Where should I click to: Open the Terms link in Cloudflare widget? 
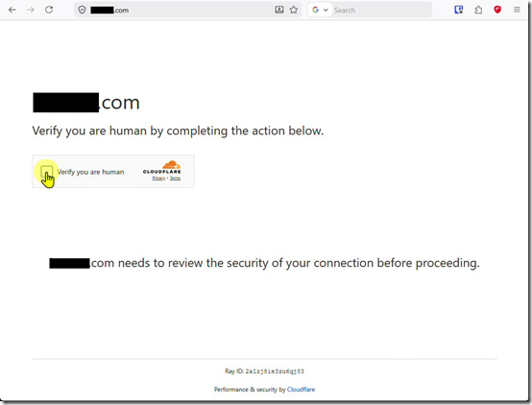[175, 179]
